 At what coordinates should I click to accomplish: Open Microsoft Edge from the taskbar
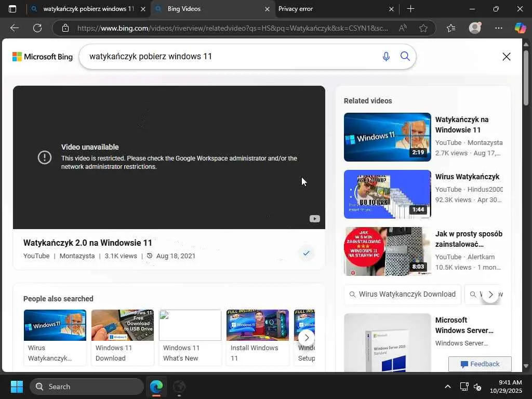pyautogui.click(x=156, y=387)
